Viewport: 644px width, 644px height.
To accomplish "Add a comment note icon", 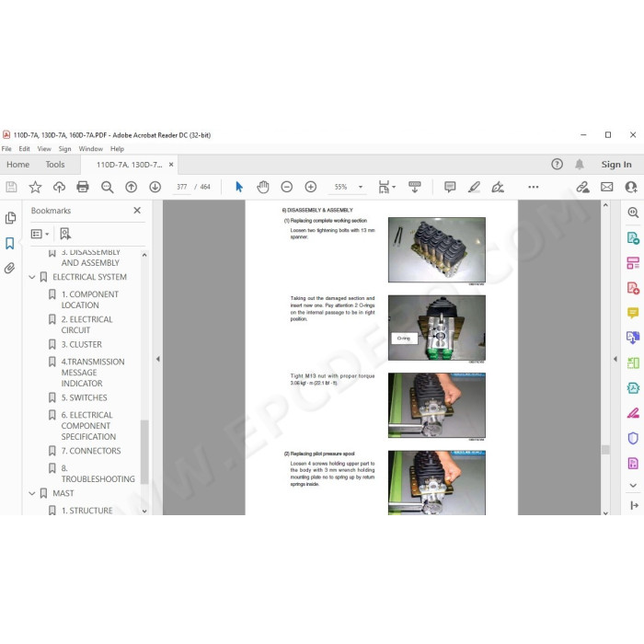I will pos(450,187).
